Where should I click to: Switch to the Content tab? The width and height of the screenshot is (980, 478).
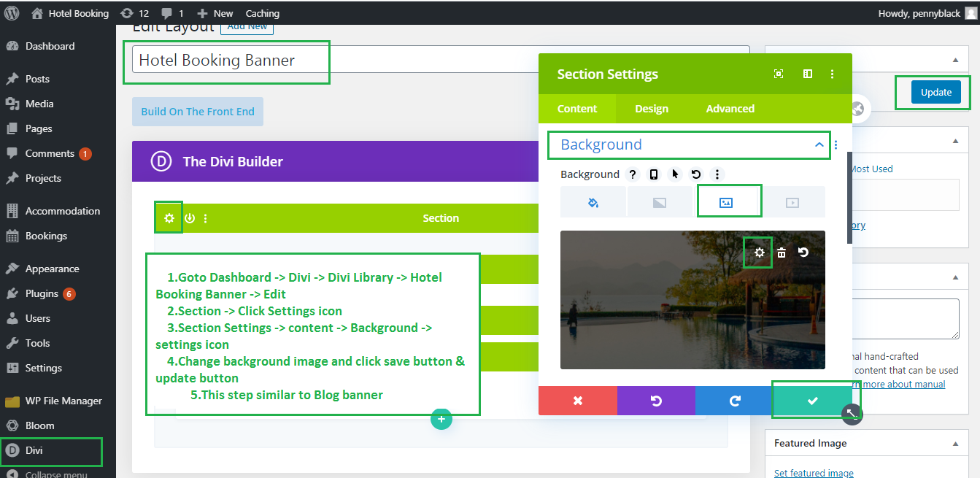577,109
